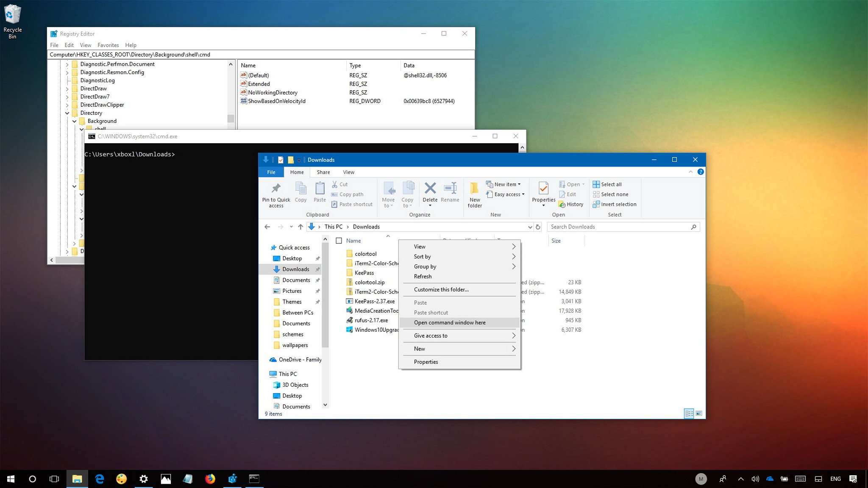Expand the shell tree item
The height and width of the screenshot is (488, 868).
(81, 129)
